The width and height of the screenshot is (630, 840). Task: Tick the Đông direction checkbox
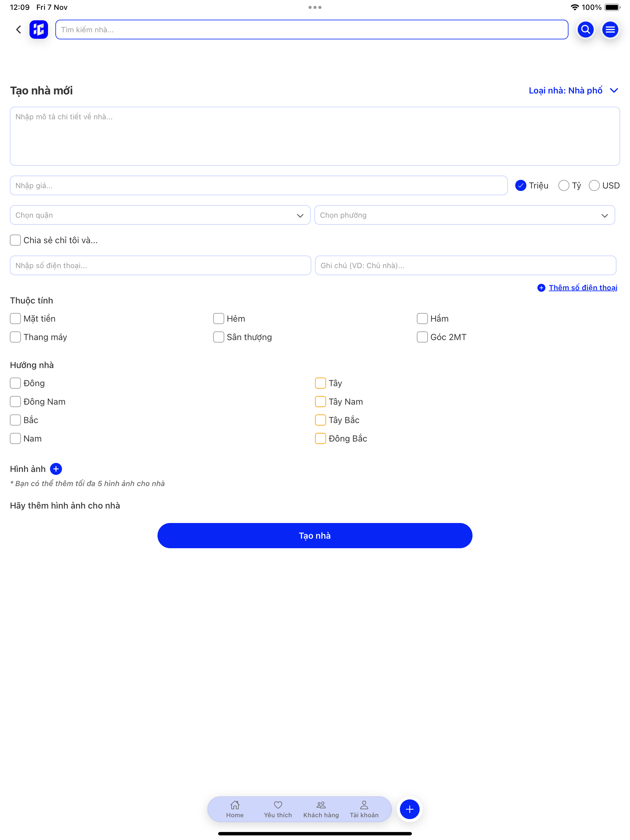click(15, 383)
